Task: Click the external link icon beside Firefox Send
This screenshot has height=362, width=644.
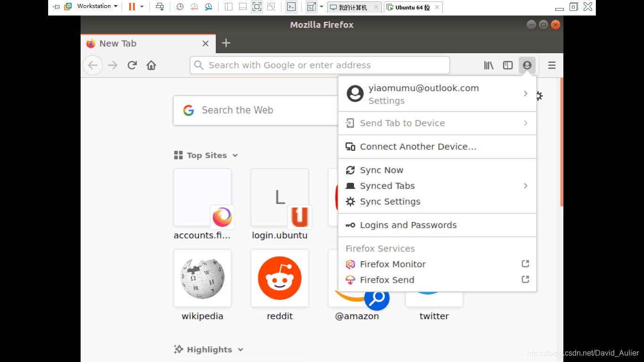Action: click(x=525, y=280)
